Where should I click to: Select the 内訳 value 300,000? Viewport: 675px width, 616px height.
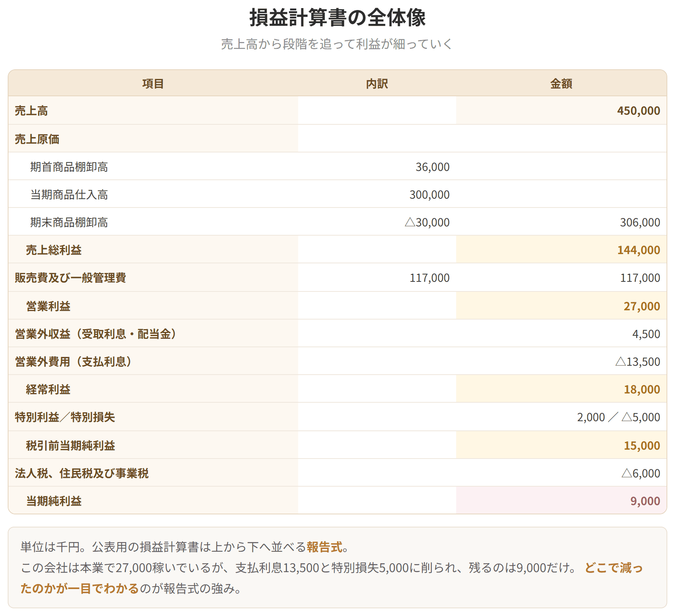point(429,194)
